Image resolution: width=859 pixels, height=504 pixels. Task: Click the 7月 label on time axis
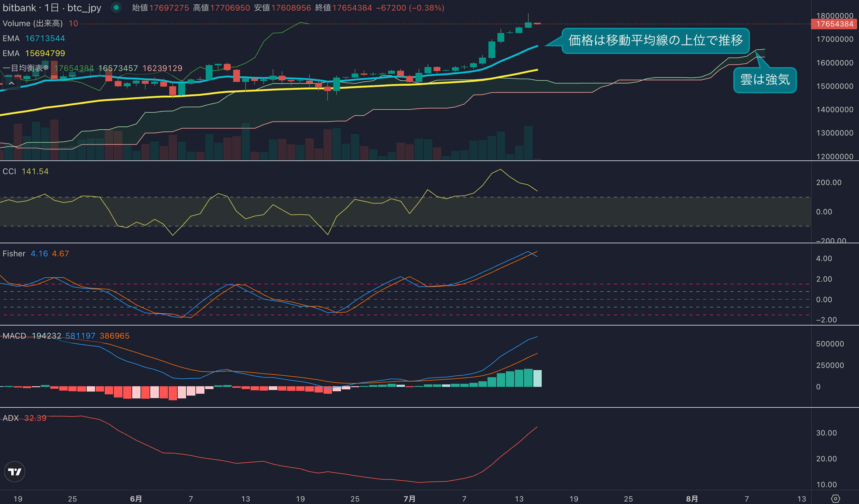tap(409, 498)
